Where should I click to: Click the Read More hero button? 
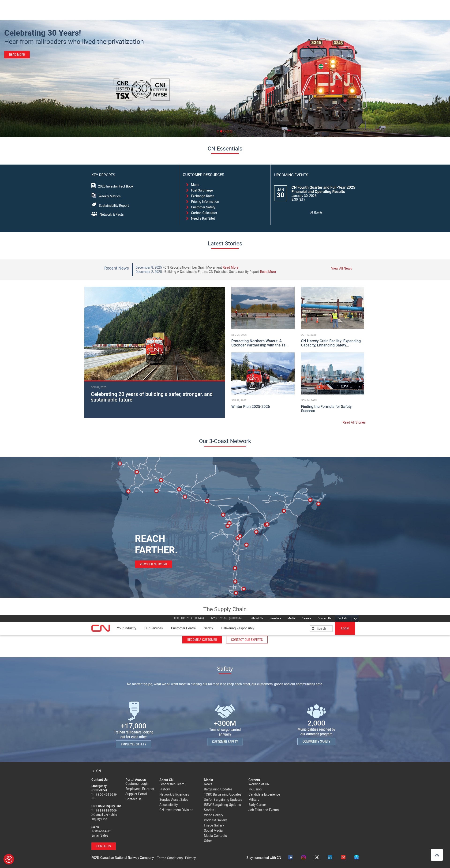(17, 55)
